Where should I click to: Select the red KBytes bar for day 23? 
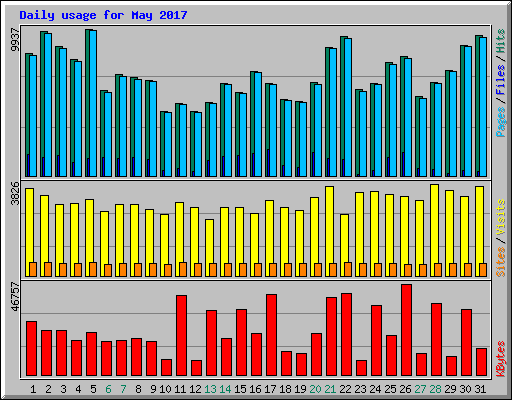click(361, 368)
